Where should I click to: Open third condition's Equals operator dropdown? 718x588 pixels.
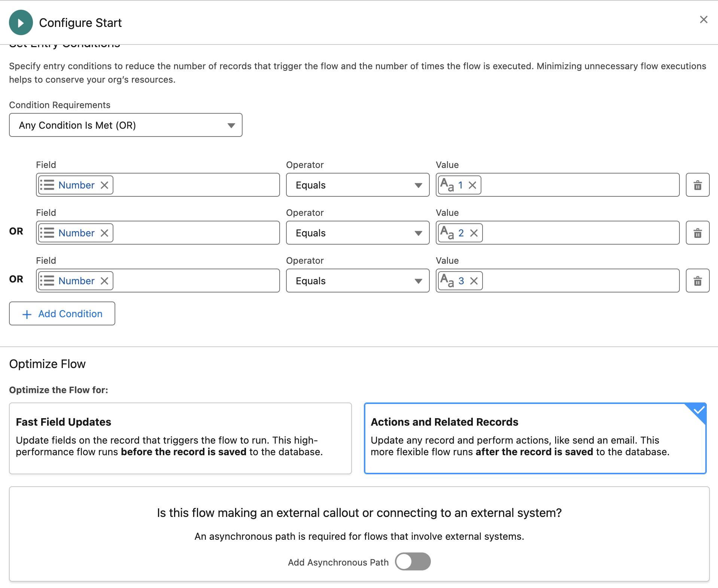[x=358, y=281]
